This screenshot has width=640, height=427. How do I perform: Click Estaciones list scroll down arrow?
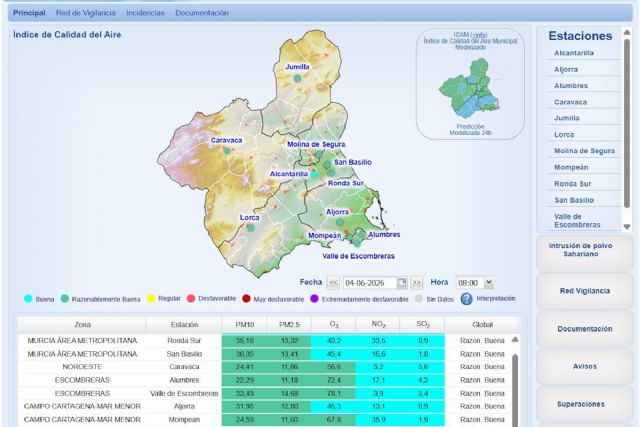627,227
